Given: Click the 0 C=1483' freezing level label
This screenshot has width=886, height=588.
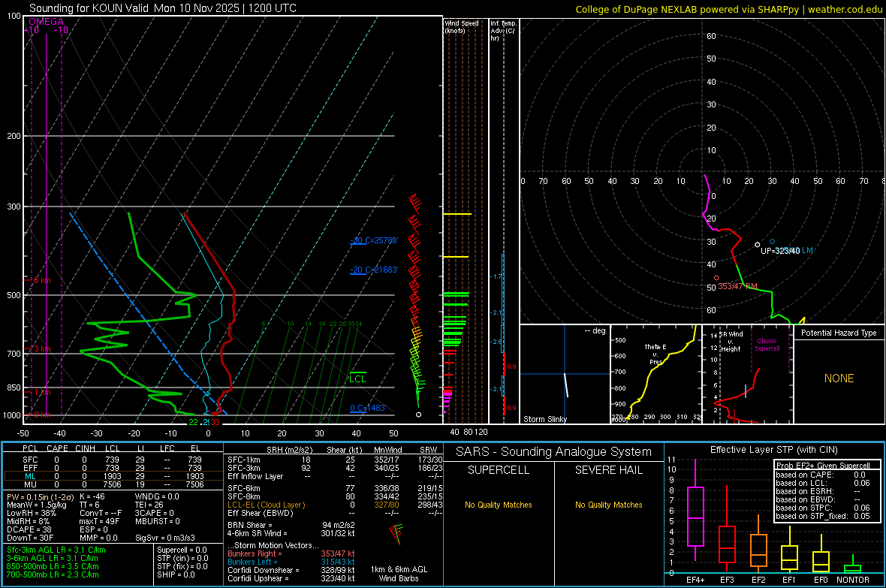Looking at the screenshot, I should coord(368,408).
